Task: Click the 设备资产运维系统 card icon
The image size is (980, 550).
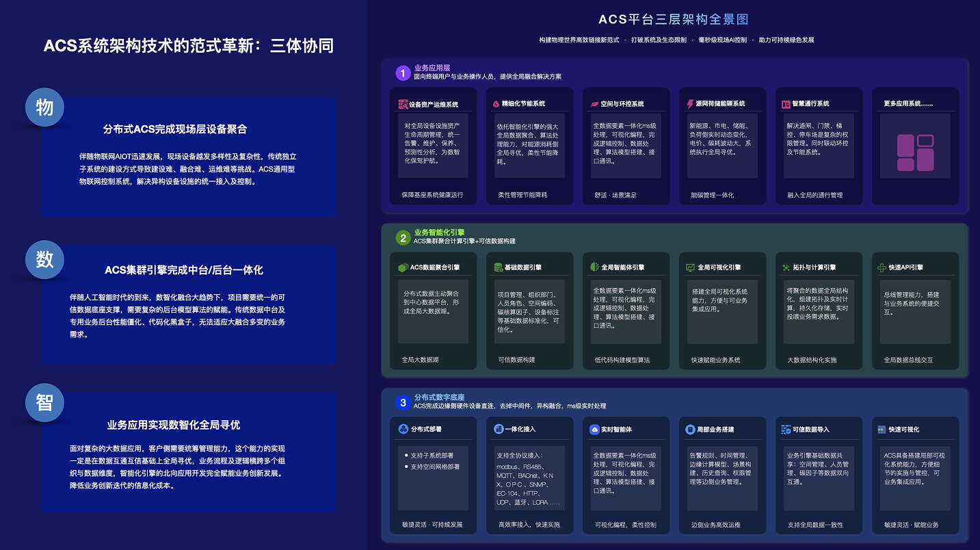Action: 403,104
